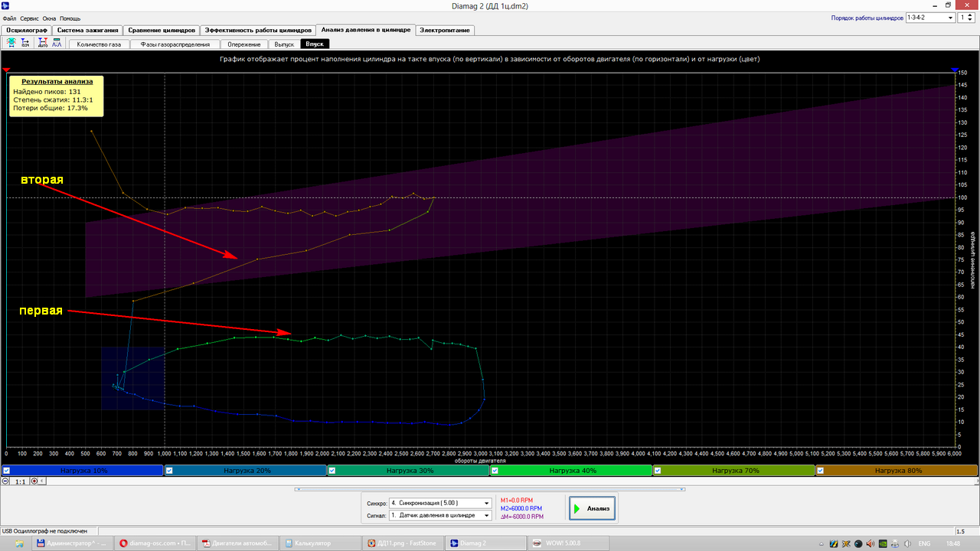Open Фазы газораспределения subtab
Image resolution: width=980 pixels, height=551 pixels.
(175, 44)
